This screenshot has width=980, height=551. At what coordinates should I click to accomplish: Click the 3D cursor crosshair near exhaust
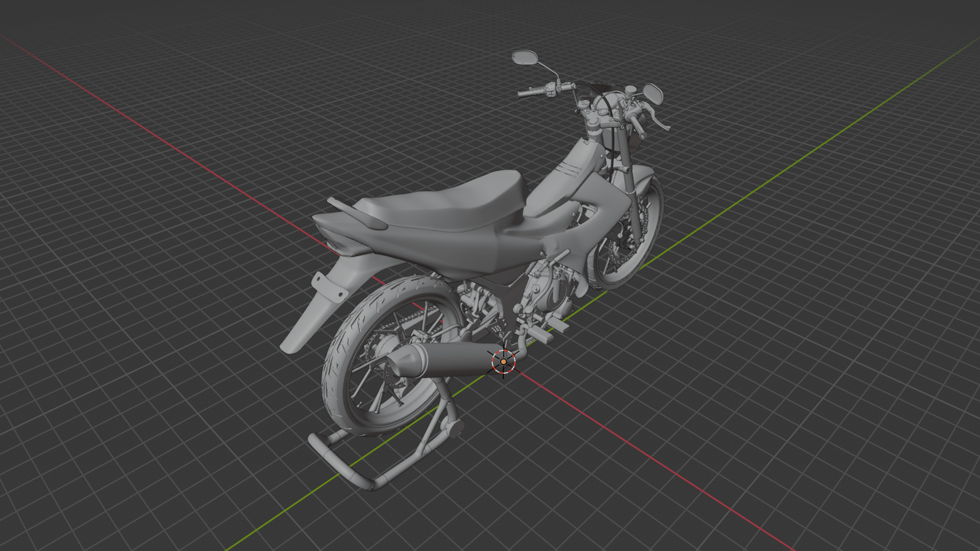[503, 361]
